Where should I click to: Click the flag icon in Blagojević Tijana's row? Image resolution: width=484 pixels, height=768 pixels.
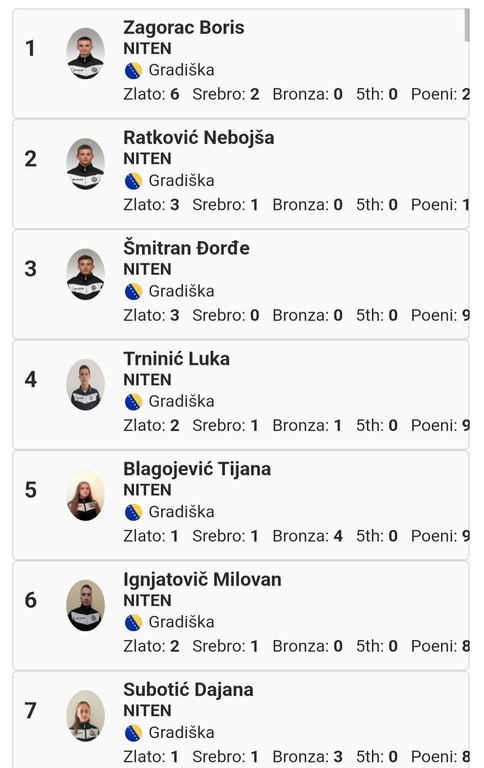[x=133, y=512]
